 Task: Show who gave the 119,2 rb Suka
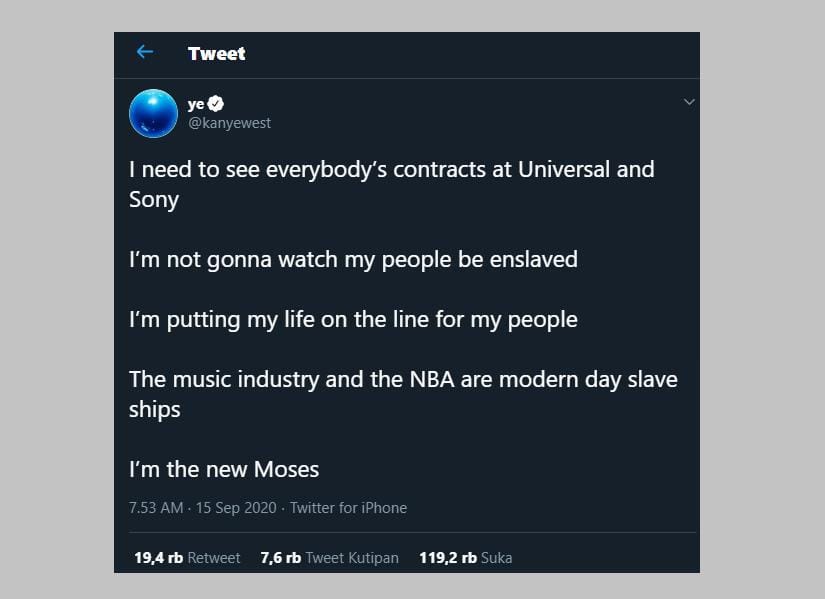(x=464, y=558)
